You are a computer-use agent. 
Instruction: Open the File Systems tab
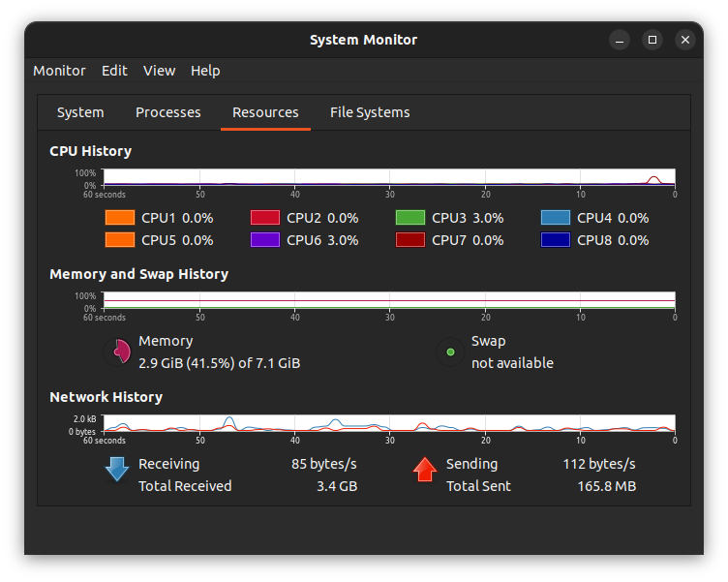click(x=370, y=112)
